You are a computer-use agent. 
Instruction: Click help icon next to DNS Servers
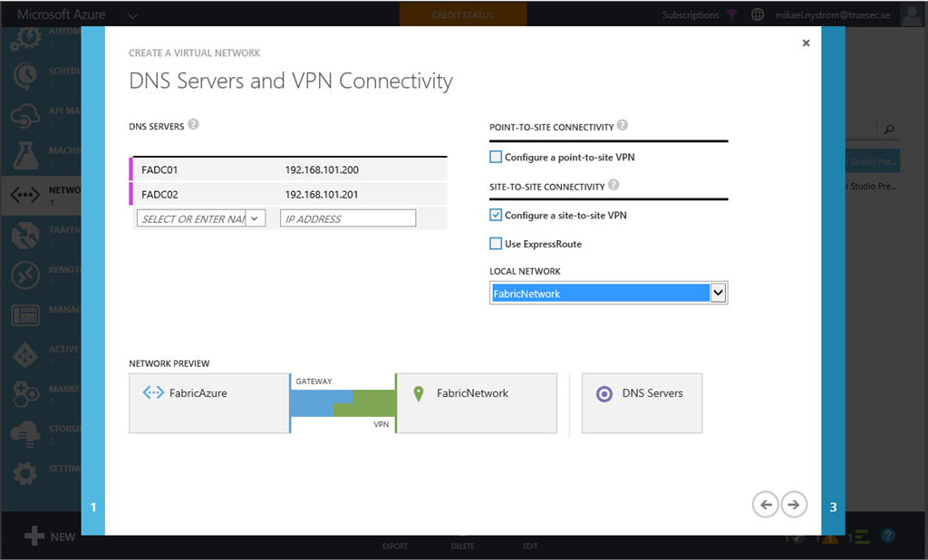[x=193, y=125]
